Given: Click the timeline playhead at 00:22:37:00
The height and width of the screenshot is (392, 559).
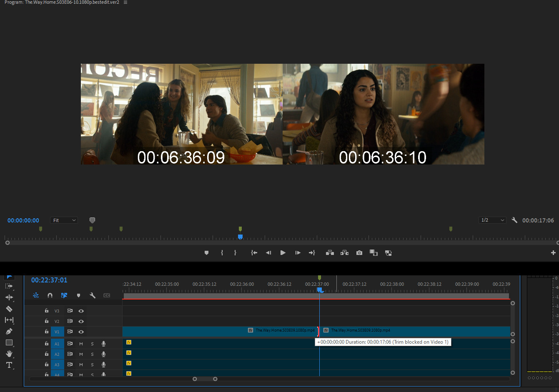Looking at the screenshot, I should point(320,290).
